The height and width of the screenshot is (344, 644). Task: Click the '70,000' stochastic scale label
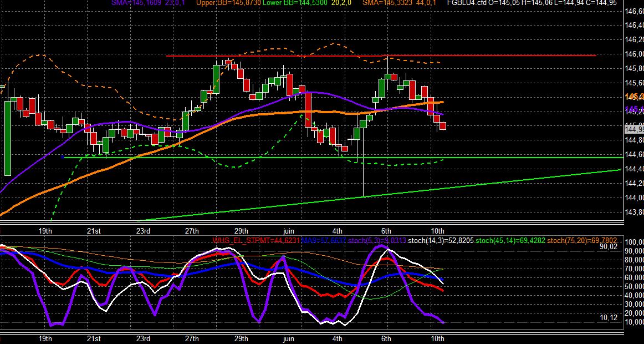[x=633, y=268]
